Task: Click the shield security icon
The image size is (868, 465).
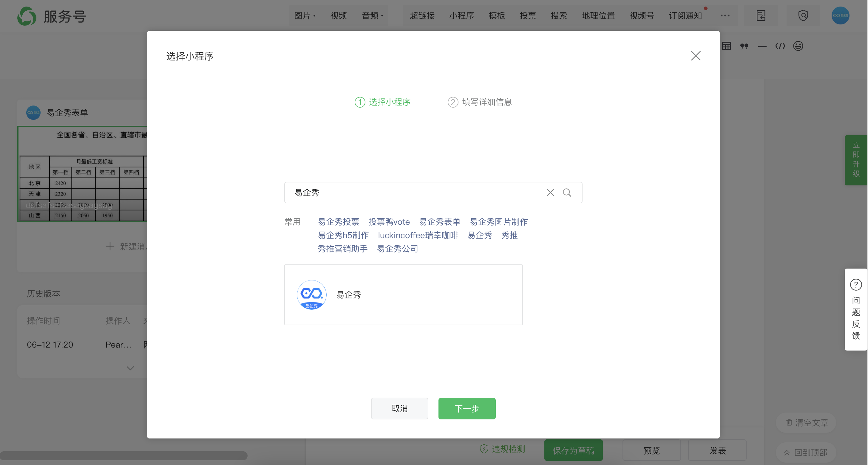Action: coord(803,15)
